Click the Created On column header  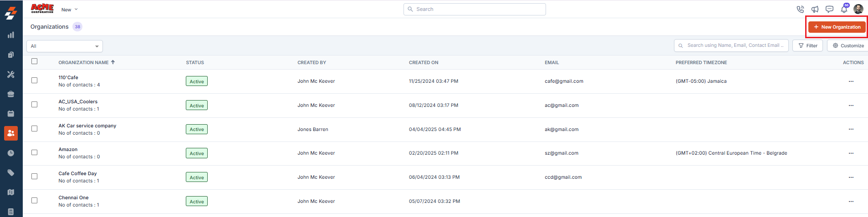pyautogui.click(x=424, y=62)
